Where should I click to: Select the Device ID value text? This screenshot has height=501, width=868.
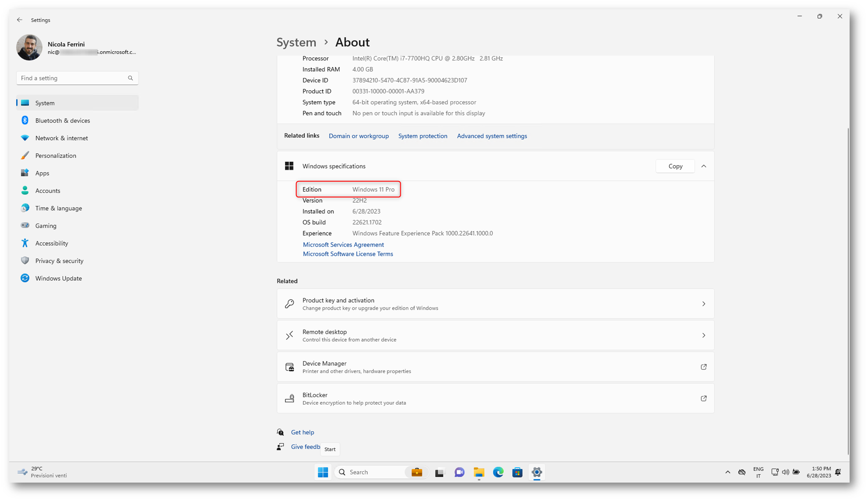tap(410, 80)
